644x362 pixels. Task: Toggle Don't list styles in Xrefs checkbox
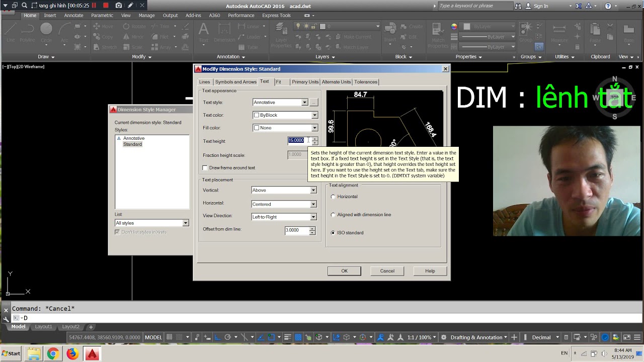click(x=117, y=232)
